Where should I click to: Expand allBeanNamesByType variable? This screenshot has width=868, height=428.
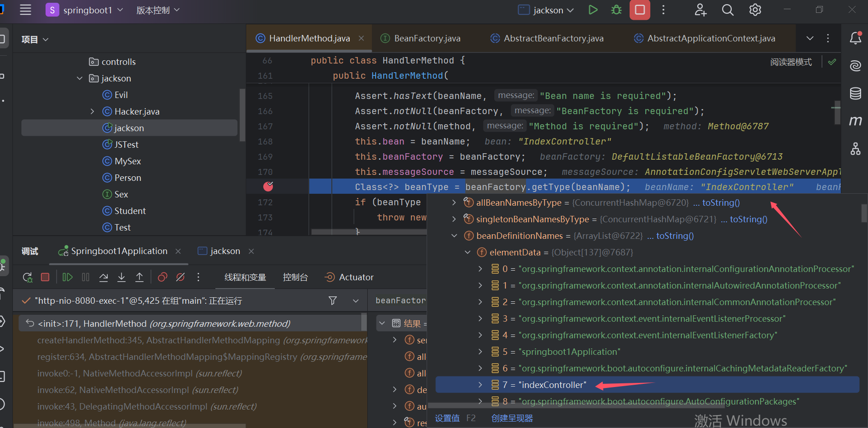point(454,202)
